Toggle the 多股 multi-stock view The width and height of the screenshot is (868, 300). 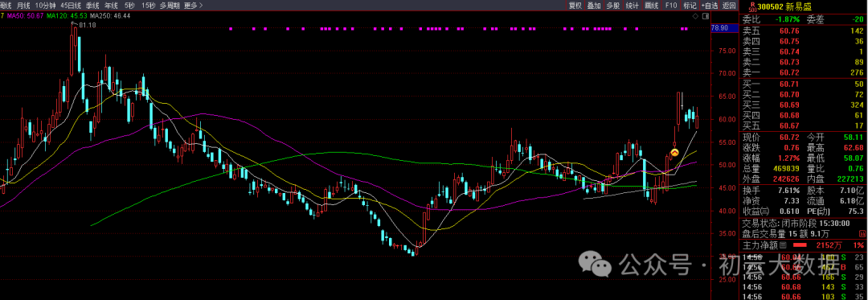612,6
